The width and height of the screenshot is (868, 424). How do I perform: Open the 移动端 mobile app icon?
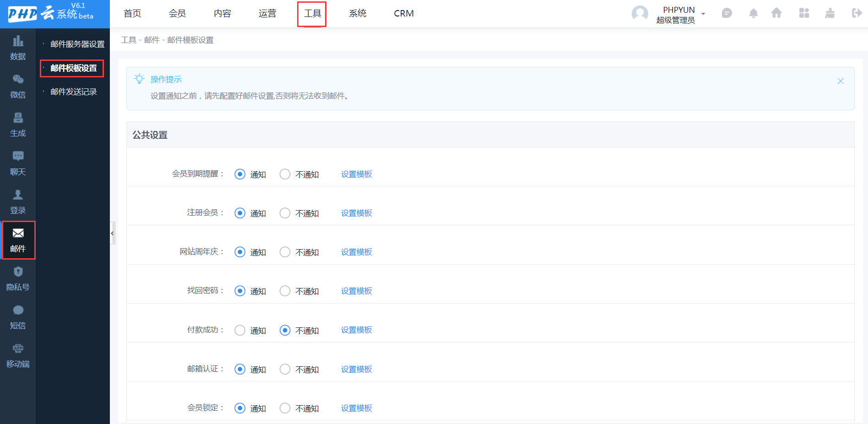18,355
